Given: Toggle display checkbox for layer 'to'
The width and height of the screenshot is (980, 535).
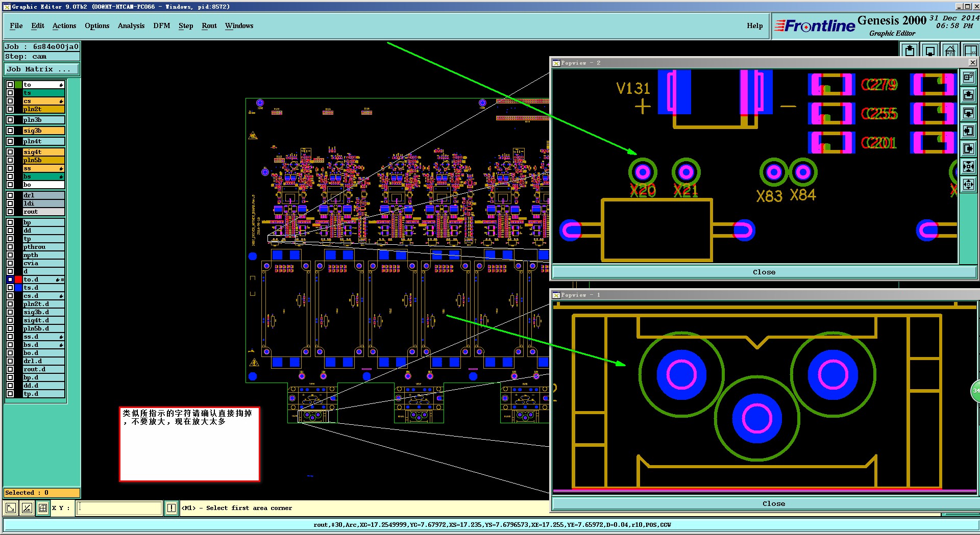Looking at the screenshot, I should pyautogui.click(x=10, y=85).
